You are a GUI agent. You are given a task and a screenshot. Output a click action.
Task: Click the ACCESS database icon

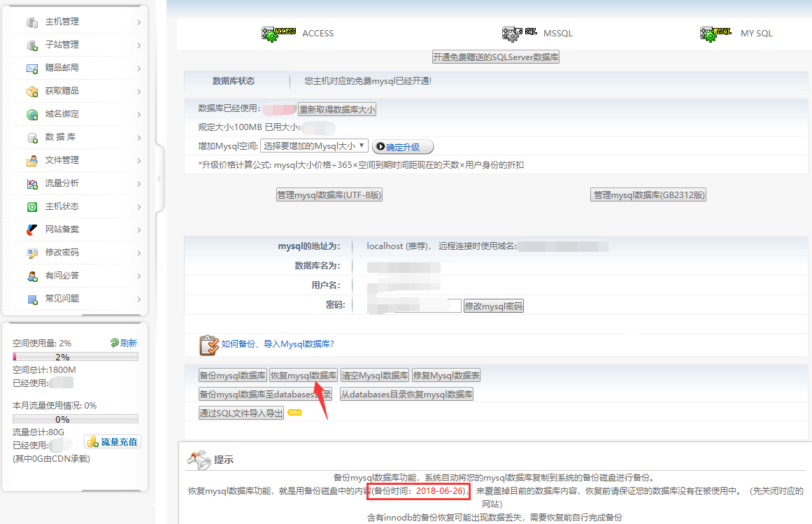[278, 34]
